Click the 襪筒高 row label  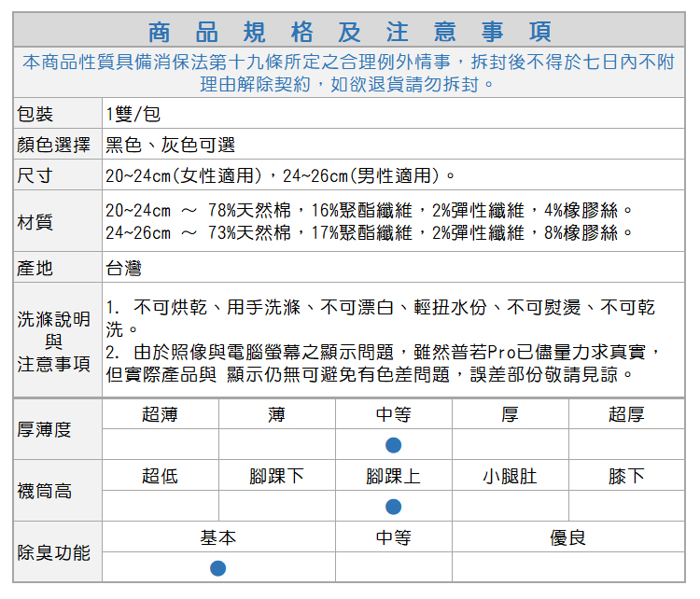tap(45, 491)
